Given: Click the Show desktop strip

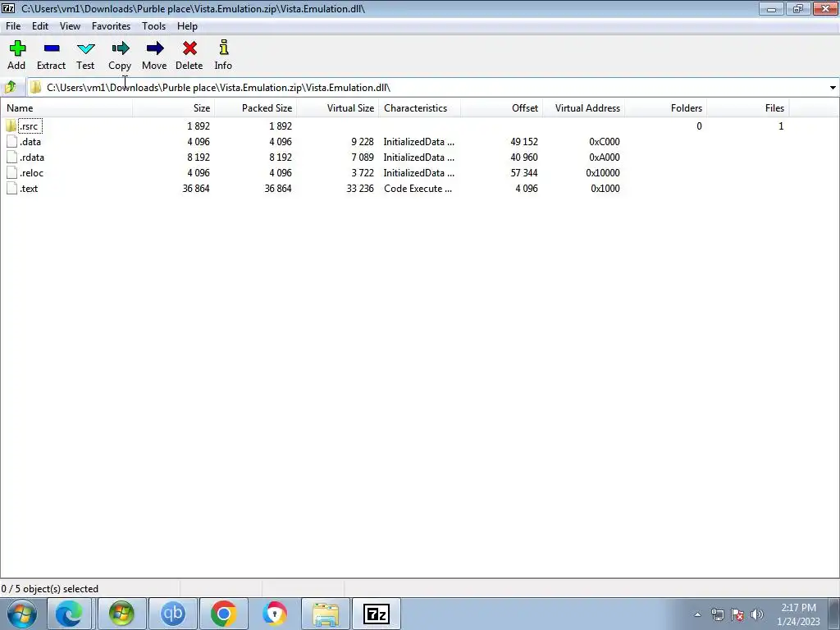Looking at the screenshot, I should pyautogui.click(x=835, y=614).
